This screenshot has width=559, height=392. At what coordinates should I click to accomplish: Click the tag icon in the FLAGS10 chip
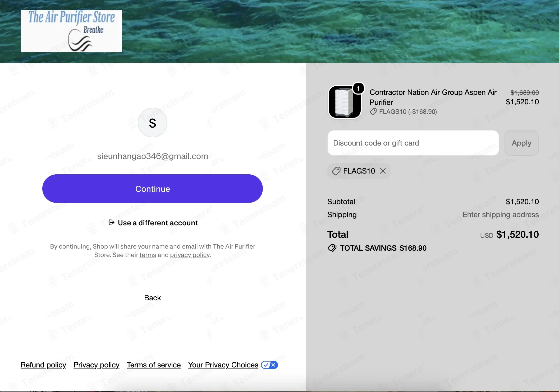click(x=336, y=171)
